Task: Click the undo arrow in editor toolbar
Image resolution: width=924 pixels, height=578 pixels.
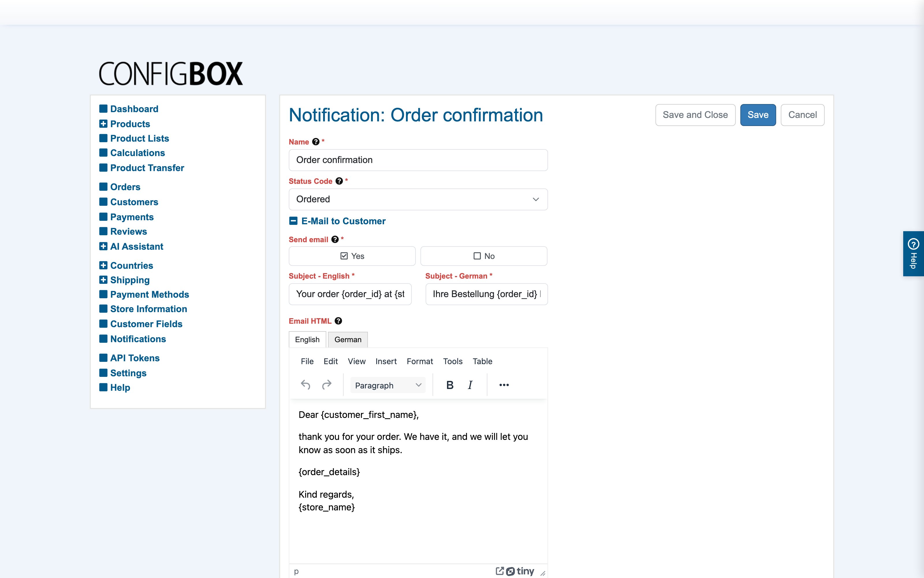Action: pyautogui.click(x=305, y=385)
